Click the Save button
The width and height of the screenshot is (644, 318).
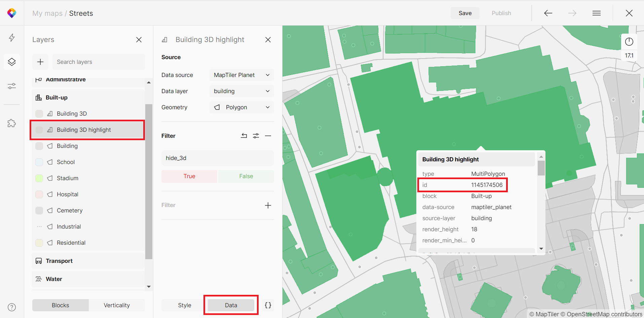(465, 13)
